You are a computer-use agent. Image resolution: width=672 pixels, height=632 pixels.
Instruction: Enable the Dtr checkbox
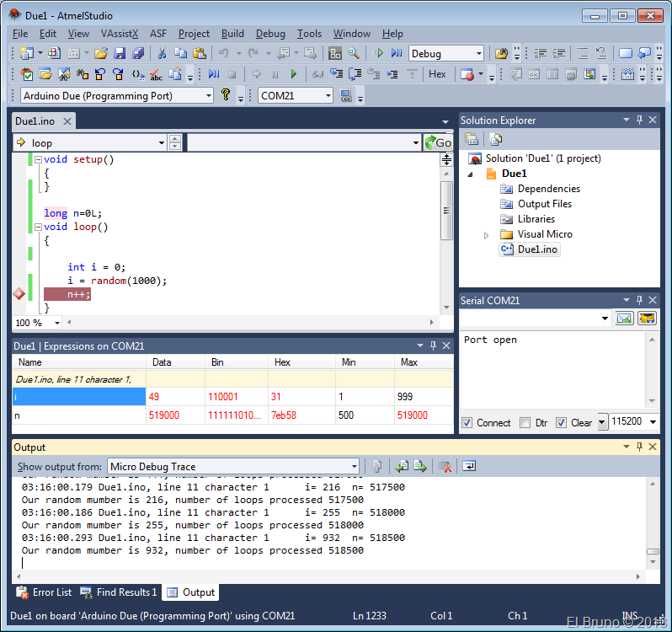pos(525,422)
